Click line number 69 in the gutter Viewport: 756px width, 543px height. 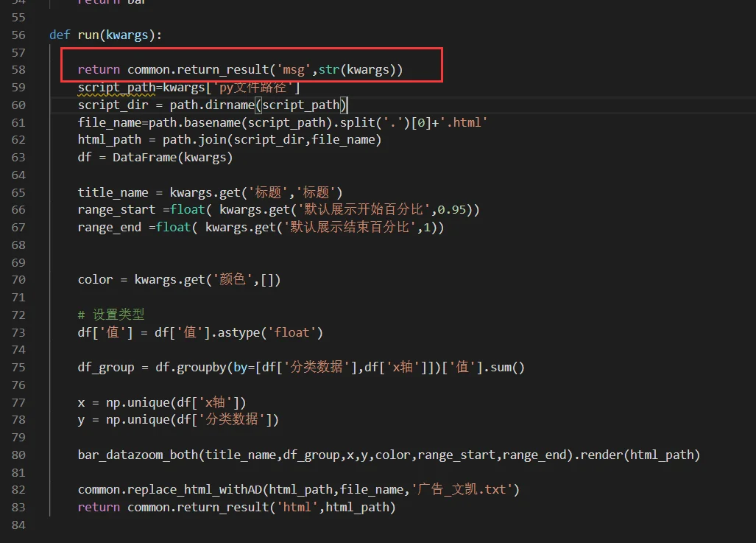click(18, 262)
